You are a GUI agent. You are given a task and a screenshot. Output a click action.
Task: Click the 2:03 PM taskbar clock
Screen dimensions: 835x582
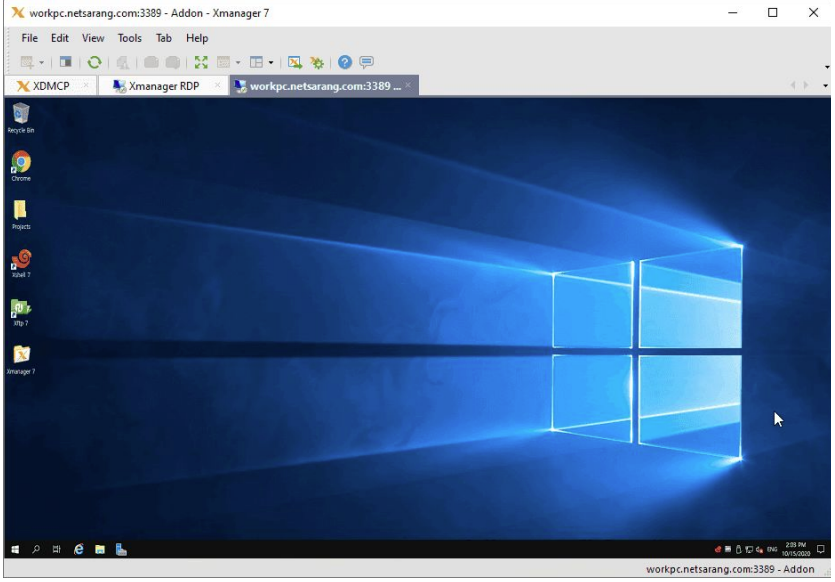point(796,550)
